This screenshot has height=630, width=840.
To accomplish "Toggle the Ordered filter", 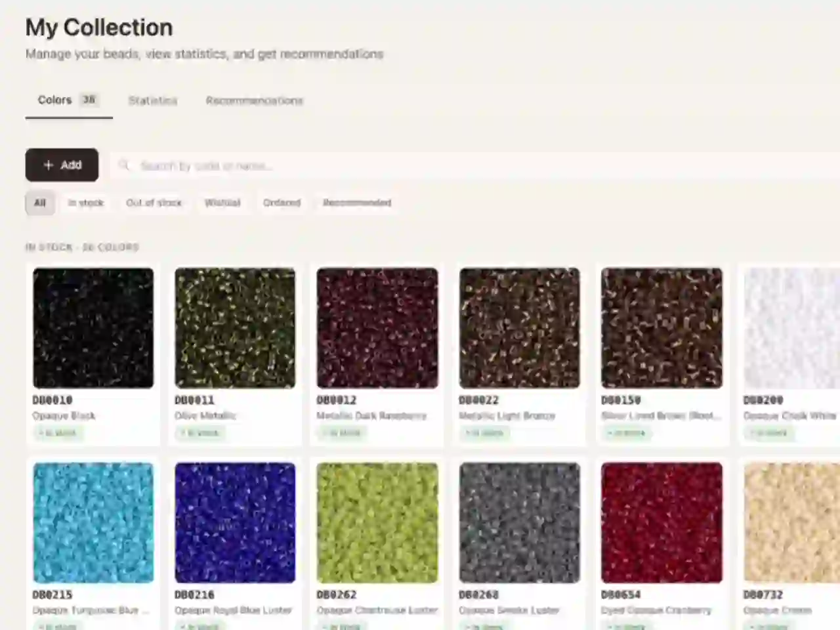I will tap(282, 203).
